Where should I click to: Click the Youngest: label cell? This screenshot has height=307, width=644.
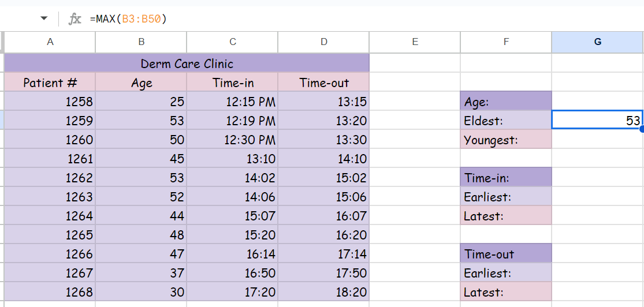click(506, 140)
